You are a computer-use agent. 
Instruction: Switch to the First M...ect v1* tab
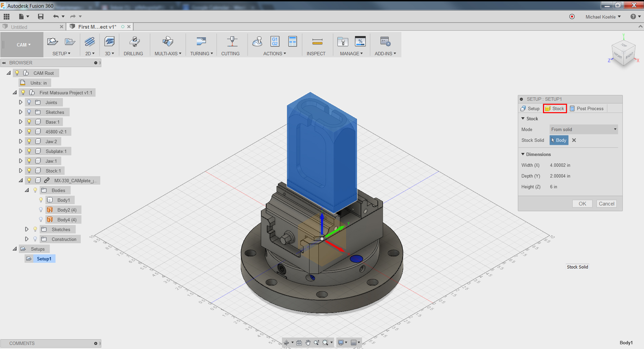97,27
